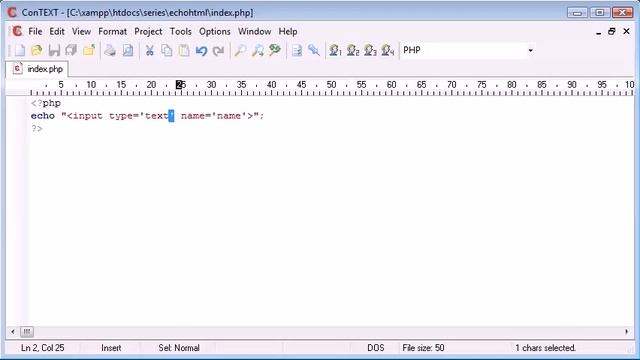The width and height of the screenshot is (640, 360).
Task: Click the word wrap document icon
Action: (297, 51)
